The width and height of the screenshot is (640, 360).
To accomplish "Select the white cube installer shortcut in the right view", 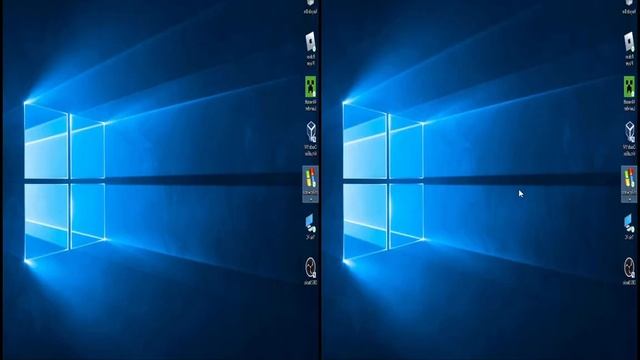I will pos(629,131).
